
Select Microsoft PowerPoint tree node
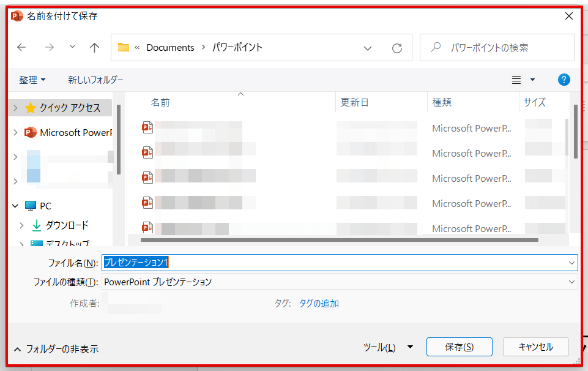click(x=67, y=132)
